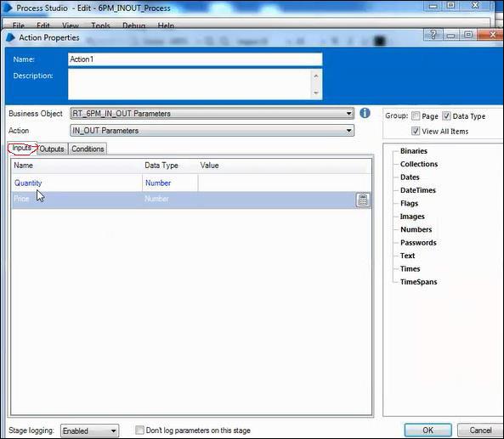This screenshot has height=439, width=504.
Task: Toggle the Page group checkbox
Action: coord(416,116)
